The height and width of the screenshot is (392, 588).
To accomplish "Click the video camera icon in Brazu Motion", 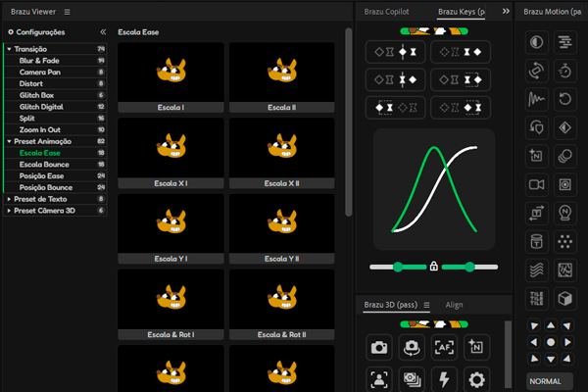I will 536,184.
